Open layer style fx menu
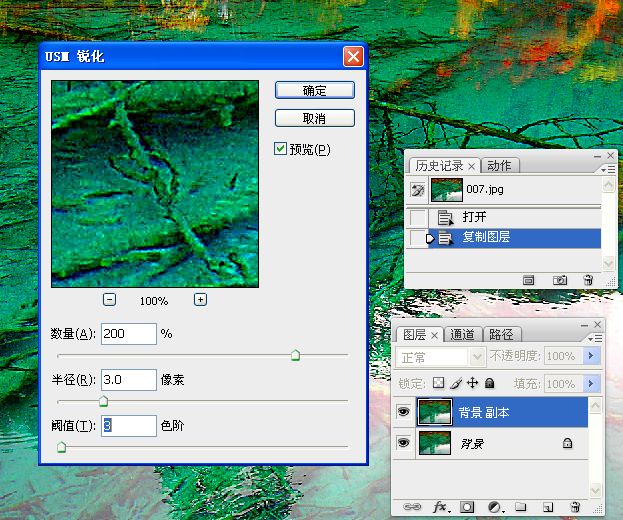Image resolution: width=623 pixels, height=520 pixels. coord(441,507)
